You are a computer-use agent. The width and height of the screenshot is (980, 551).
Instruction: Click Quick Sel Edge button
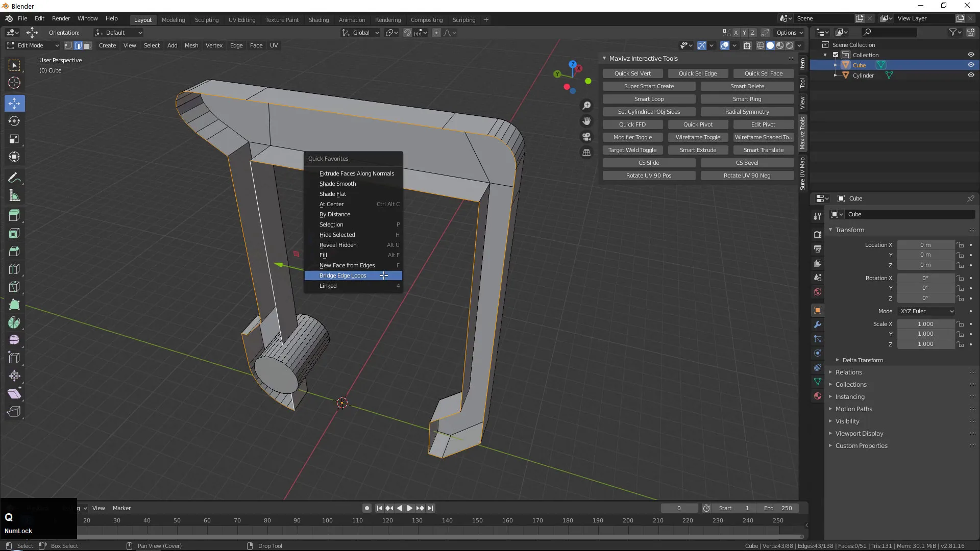click(698, 73)
